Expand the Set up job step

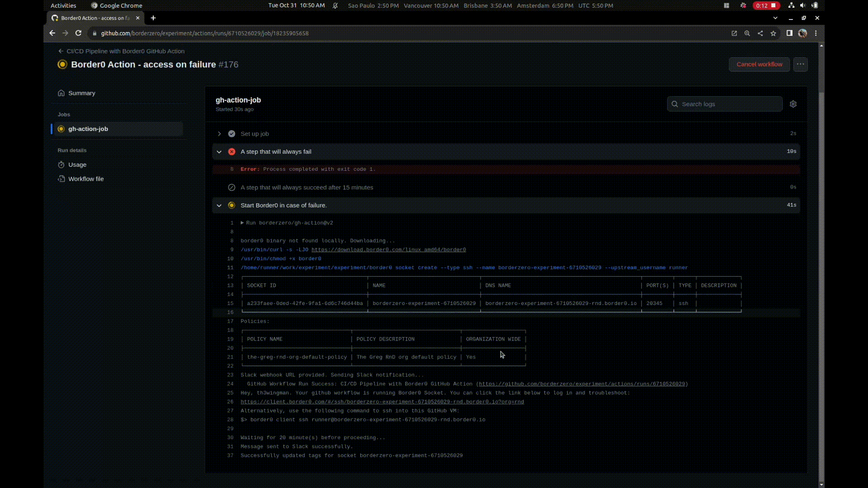pyautogui.click(x=219, y=134)
